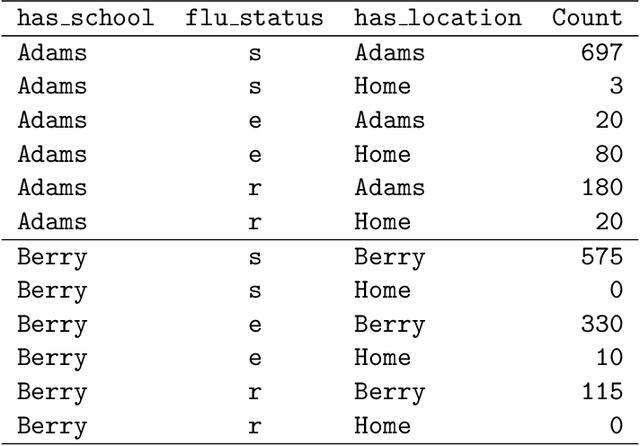Select the count value 180
This screenshot has width=640, height=446.
pos(601,188)
